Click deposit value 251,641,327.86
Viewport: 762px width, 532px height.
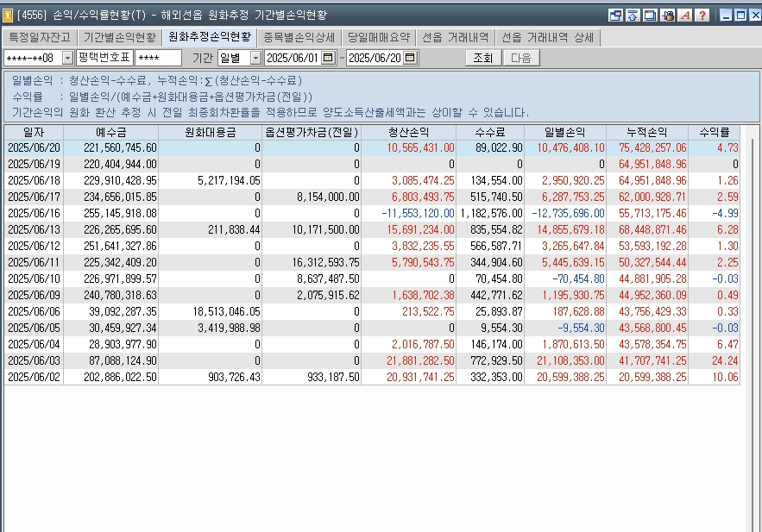[120, 246]
